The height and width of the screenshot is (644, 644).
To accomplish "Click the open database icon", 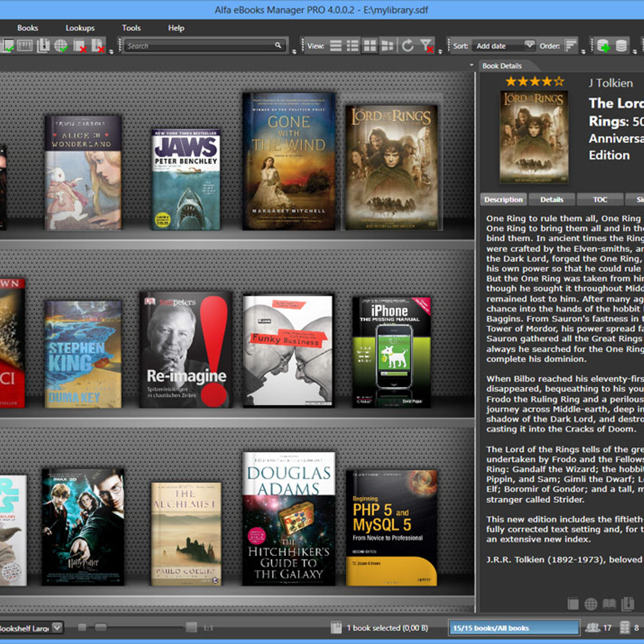I will (x=621, y=45).
